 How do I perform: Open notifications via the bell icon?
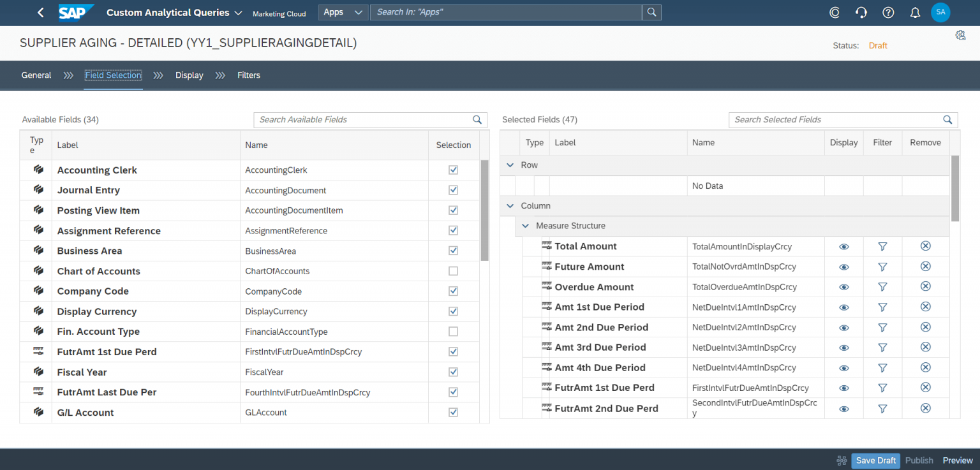tap(915, 12)
